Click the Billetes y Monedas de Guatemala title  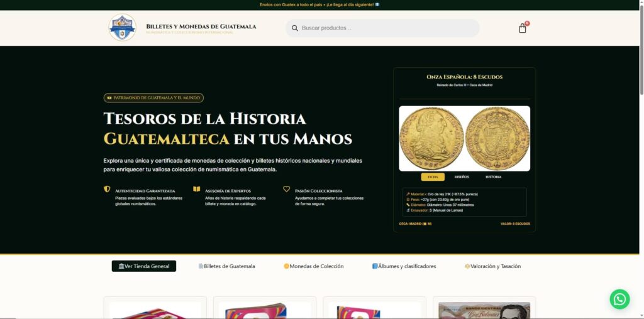click(x=201, y=26)
